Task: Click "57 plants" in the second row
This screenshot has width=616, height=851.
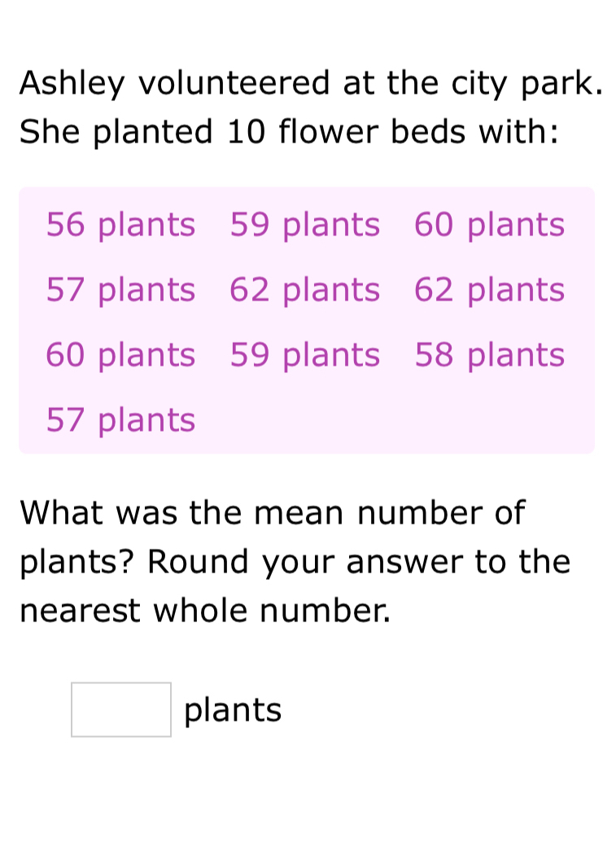Action: click(120, 290)
